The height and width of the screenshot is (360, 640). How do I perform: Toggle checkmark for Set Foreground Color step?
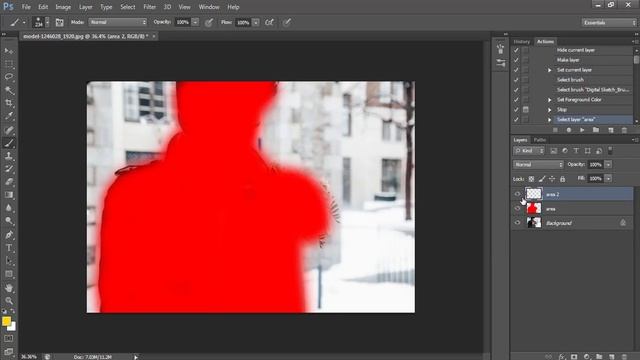[x=516, y=100]
